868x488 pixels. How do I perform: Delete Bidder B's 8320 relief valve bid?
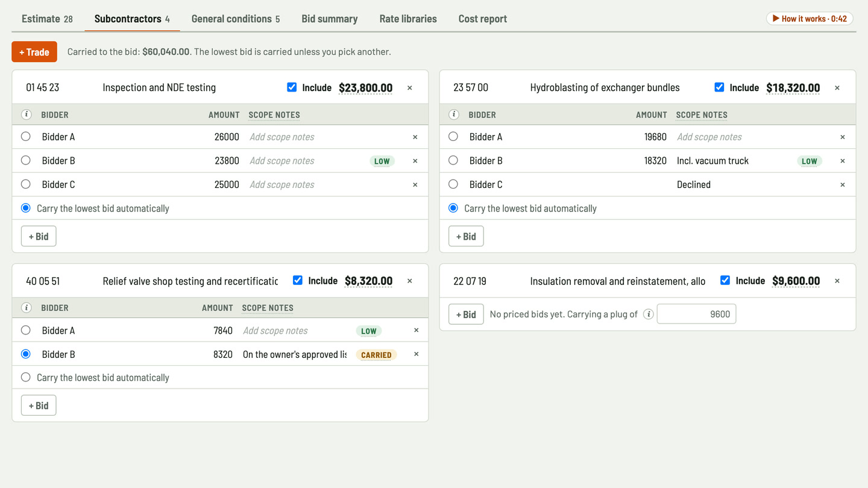pyautogui.click(x=416, y=354)
